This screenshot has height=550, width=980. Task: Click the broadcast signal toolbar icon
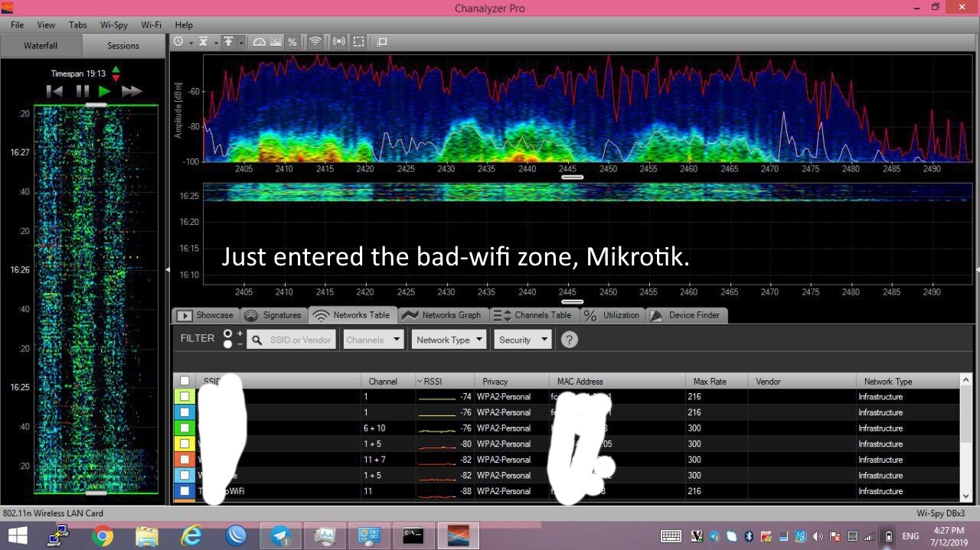point(339,42)
